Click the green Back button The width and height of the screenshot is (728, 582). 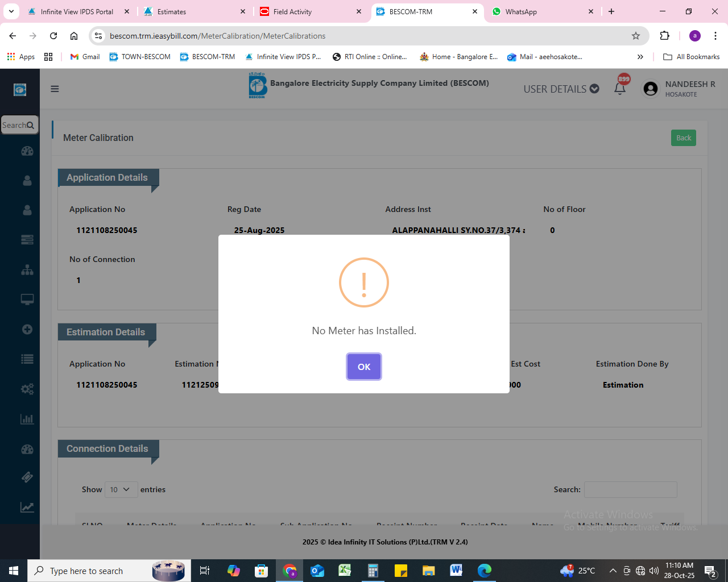click(684, 138)
